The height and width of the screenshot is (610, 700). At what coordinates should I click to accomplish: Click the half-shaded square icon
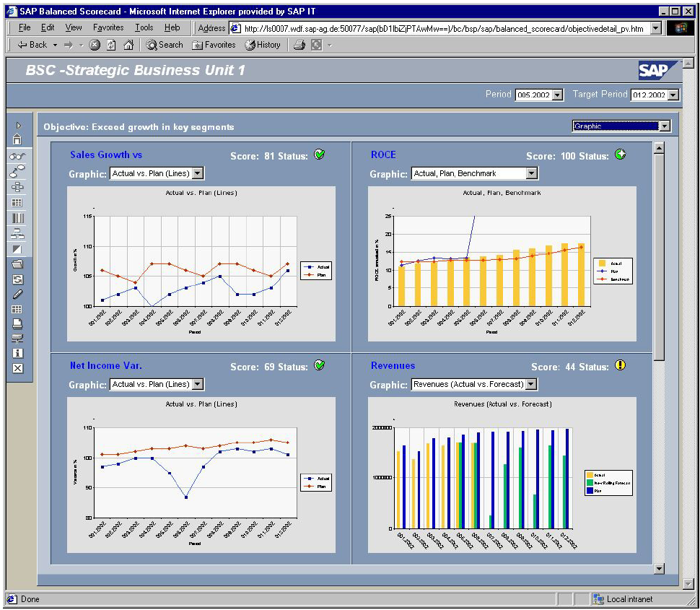tap(17, 249)
